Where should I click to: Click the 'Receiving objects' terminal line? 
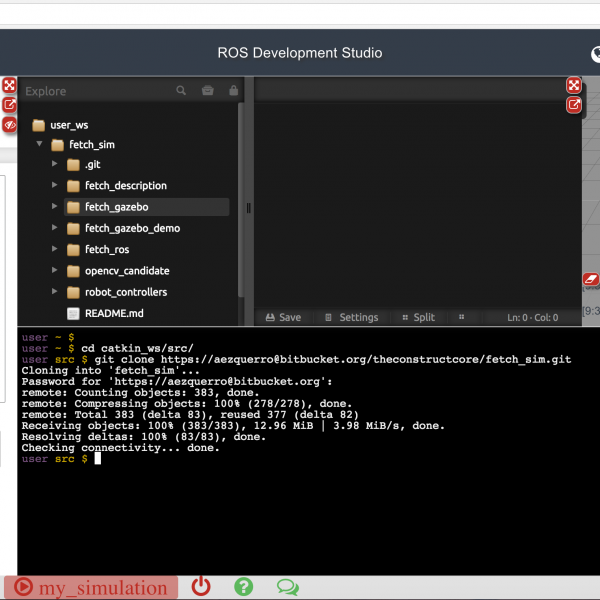(x=233, y=426)
